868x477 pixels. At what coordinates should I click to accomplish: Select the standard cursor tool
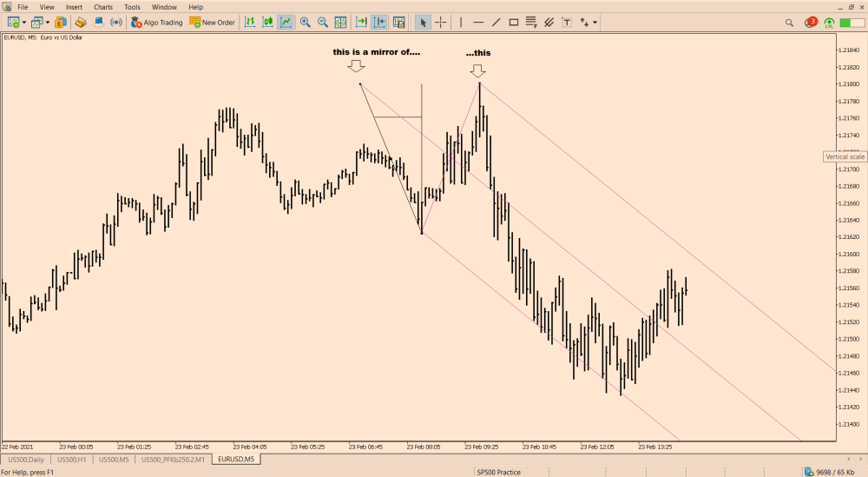(423, 23)
